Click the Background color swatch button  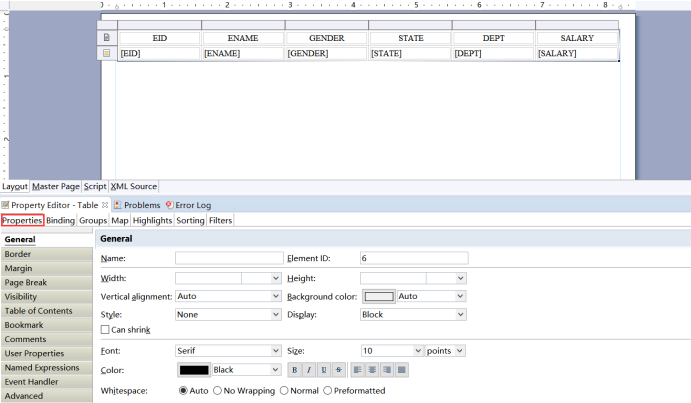pyautogui.click(x=379, y=296)
